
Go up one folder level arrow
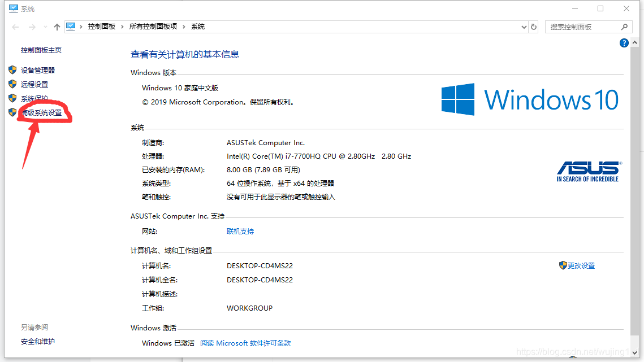pos(57,27)
